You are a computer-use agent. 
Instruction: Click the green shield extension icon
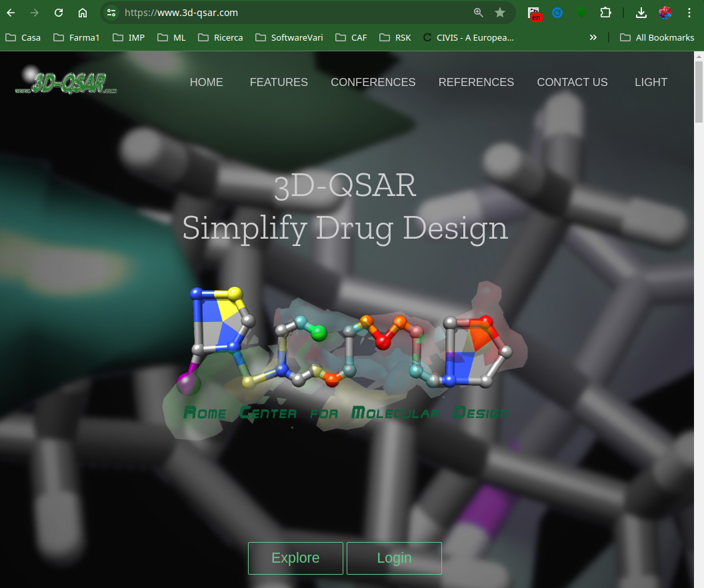tap(581, 13)
